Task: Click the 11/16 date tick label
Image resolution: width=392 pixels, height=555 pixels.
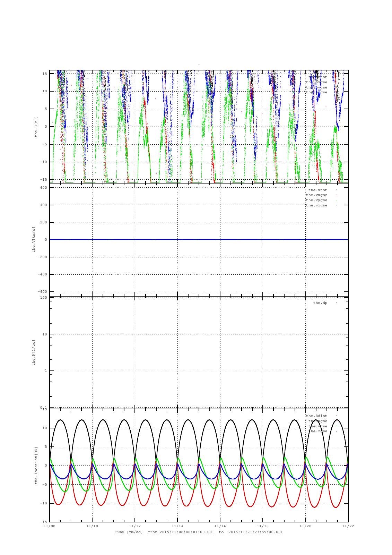Action: [x=220, y=526]
